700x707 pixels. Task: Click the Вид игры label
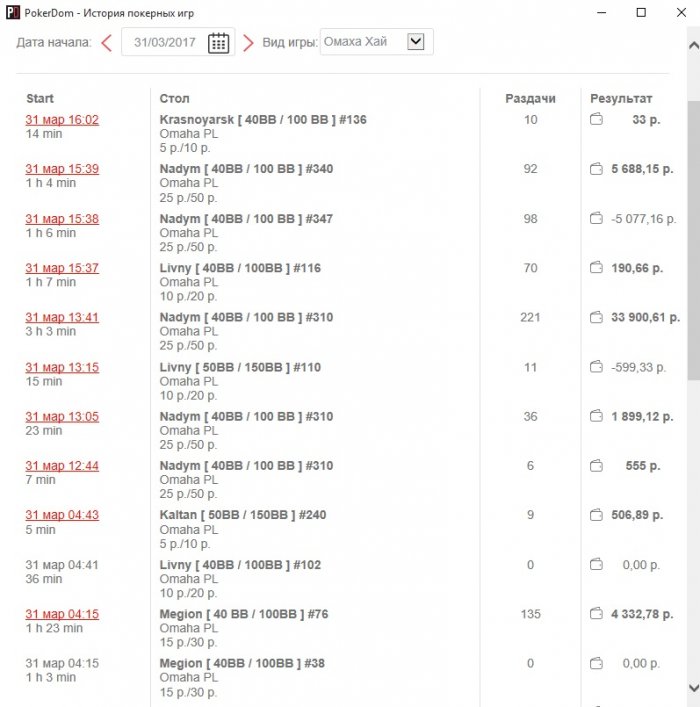pos(290,42)
